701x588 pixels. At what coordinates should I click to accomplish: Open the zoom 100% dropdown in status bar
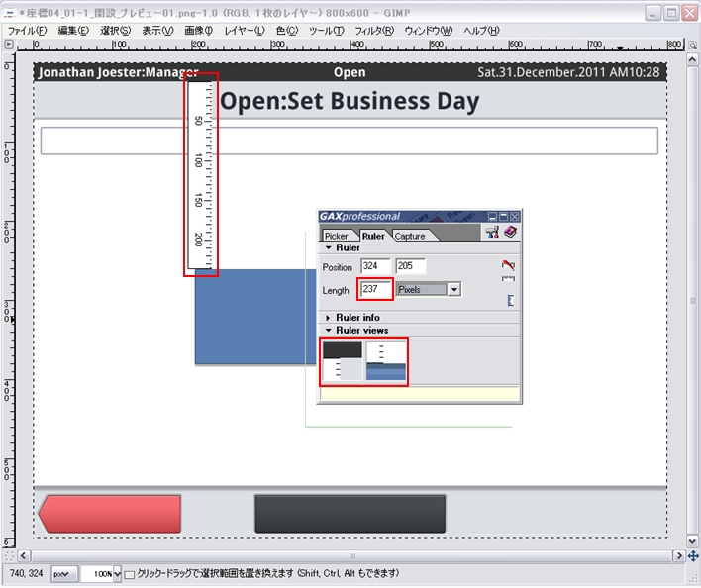point(117,574)
